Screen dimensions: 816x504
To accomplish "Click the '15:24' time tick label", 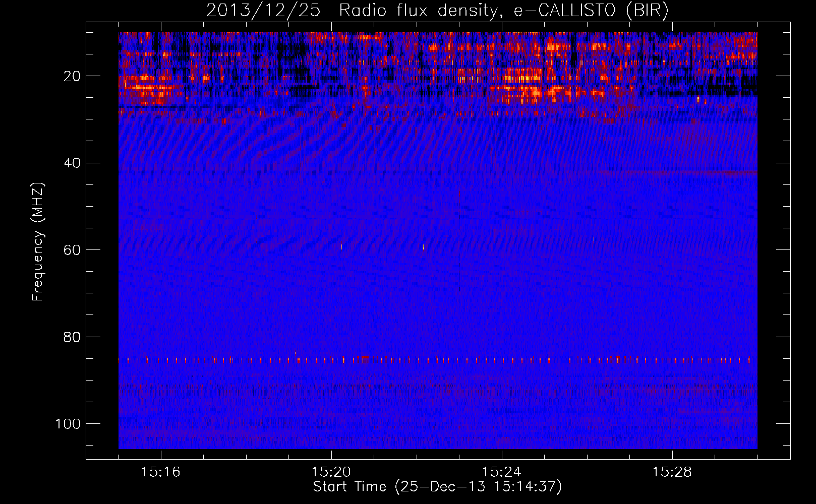I will pyautogui.click(x=502, y=472).
